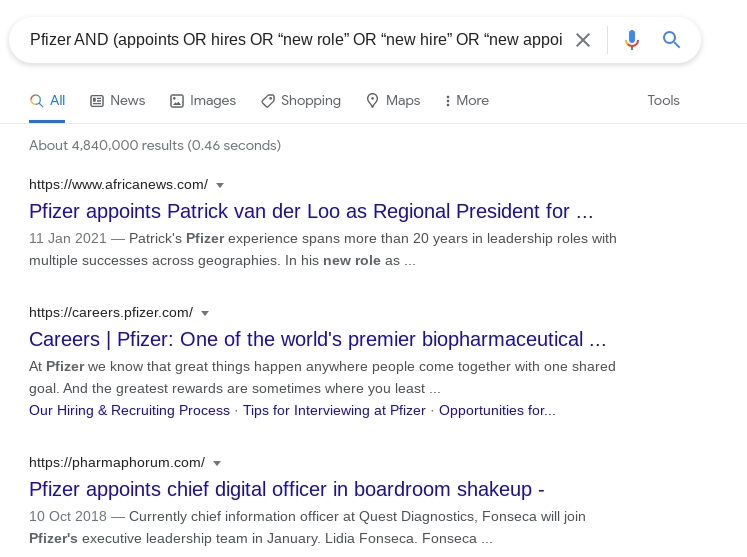
Task: Open the Shopping results tab
Action: 301,100
